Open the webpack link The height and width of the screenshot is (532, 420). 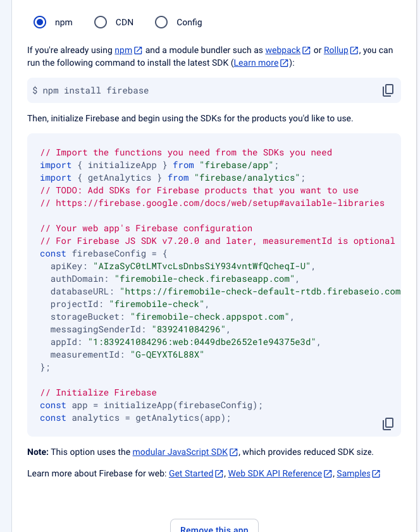click(x=283, y=50)
